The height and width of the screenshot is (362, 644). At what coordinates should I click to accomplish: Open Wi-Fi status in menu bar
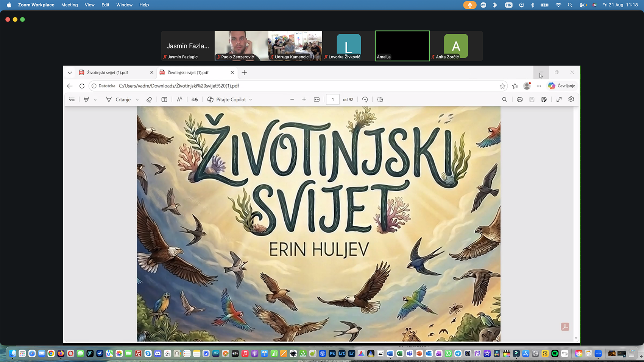558,5
